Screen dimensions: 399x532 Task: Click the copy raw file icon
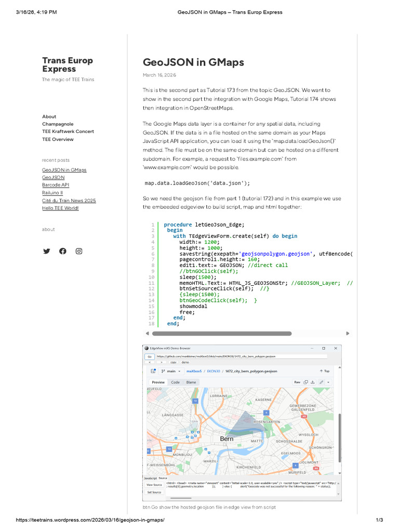(305, 382)
